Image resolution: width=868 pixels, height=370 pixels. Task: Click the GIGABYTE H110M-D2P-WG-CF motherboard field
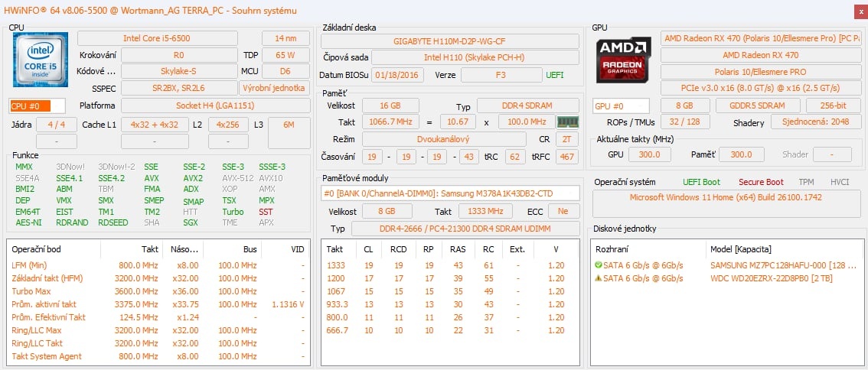click(x=449, y=41)
